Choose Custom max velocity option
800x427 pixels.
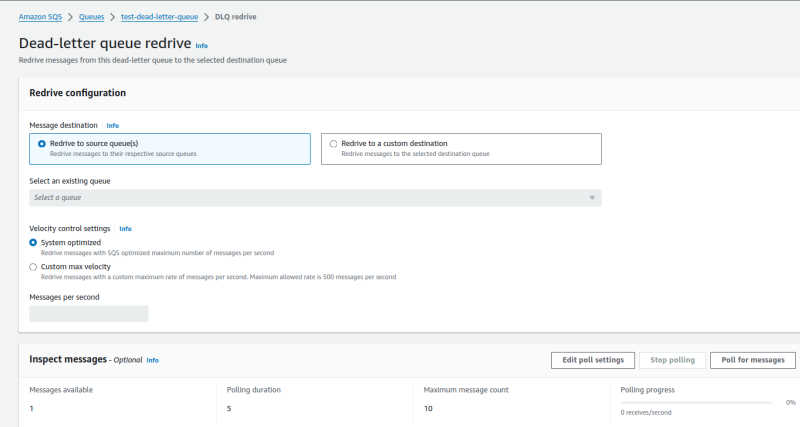tap(34, 267)
